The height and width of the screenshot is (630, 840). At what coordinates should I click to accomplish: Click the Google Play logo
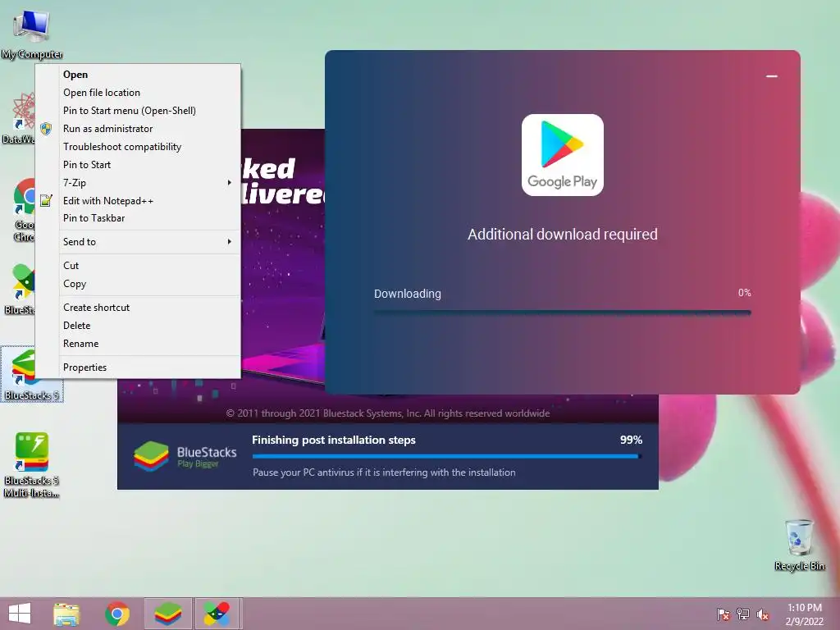point(563,155)
